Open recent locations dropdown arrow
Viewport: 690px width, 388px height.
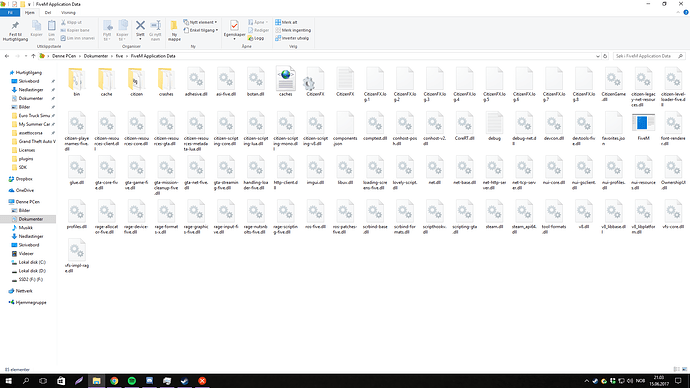pos(26,56)
